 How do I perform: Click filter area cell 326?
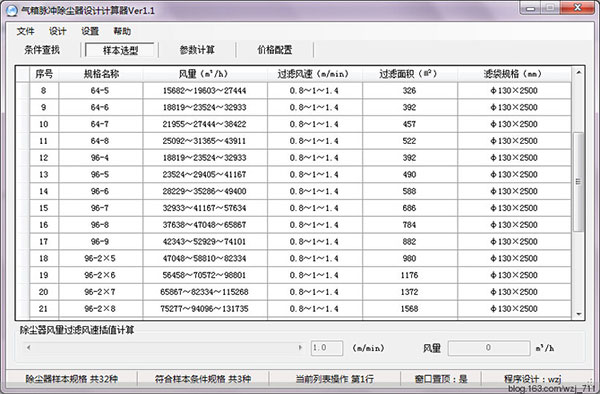(x=409, y=91)
